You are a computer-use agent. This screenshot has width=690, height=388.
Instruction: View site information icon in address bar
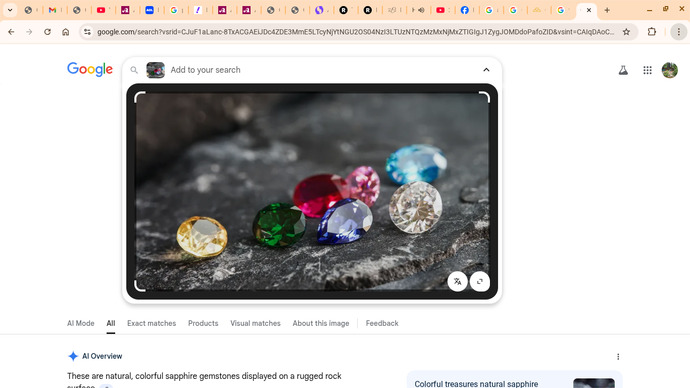coord(87,32)
